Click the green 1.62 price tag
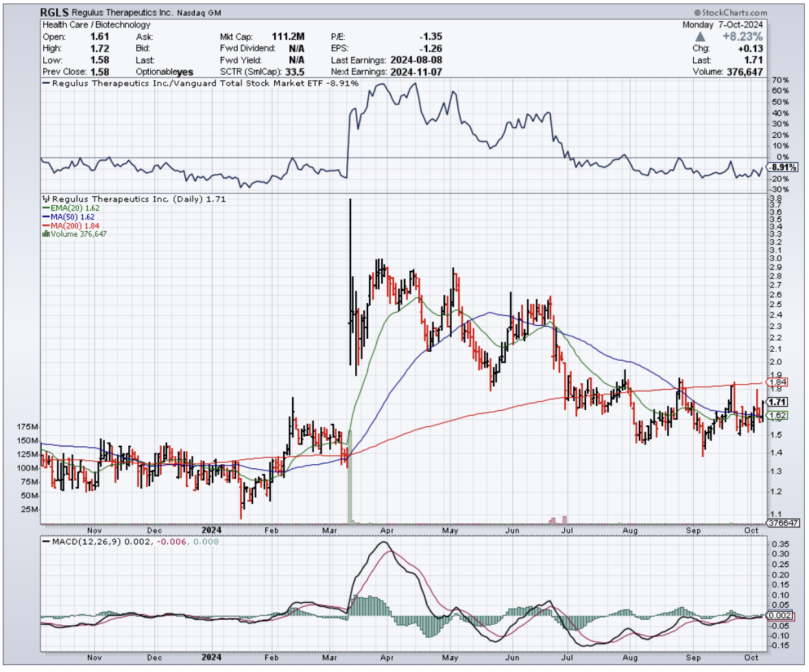 [x=777, y=416]
